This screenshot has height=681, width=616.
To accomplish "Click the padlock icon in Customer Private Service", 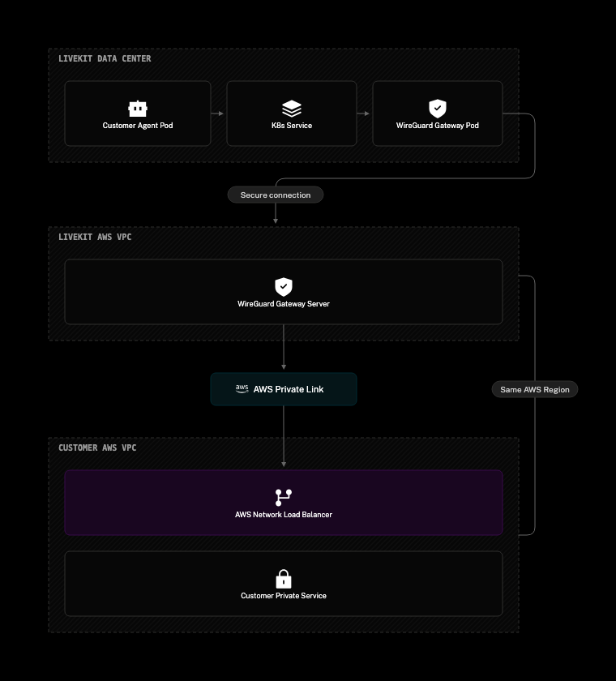I will point(284,579).
